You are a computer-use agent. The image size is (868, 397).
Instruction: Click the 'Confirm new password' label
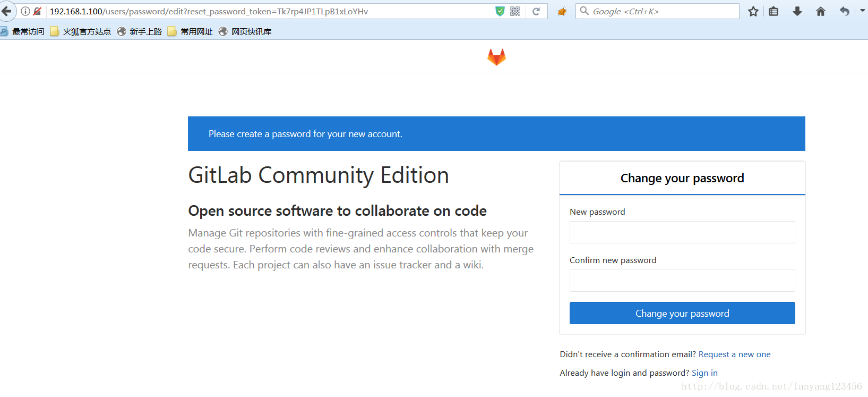pyautogui.click(x=613, y=260)
